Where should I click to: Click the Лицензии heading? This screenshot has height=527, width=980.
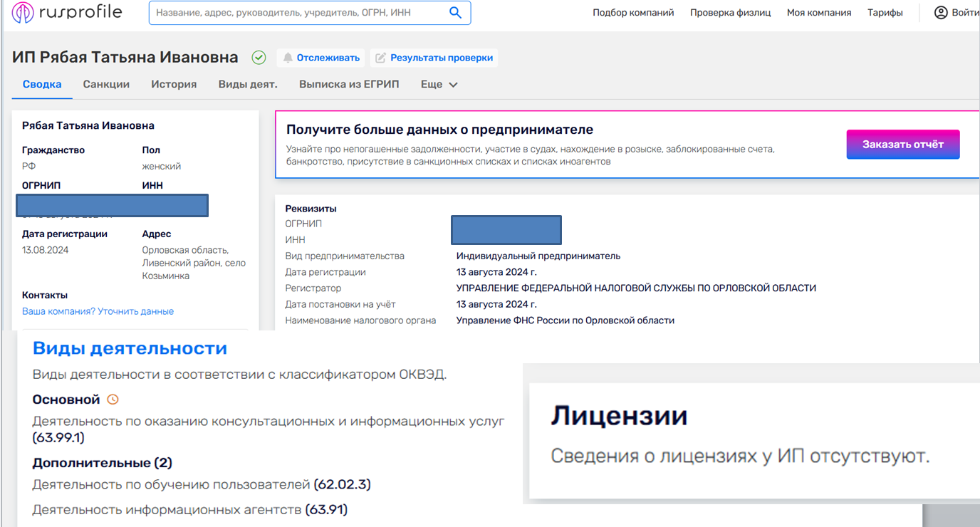click(x=619, y=416)
